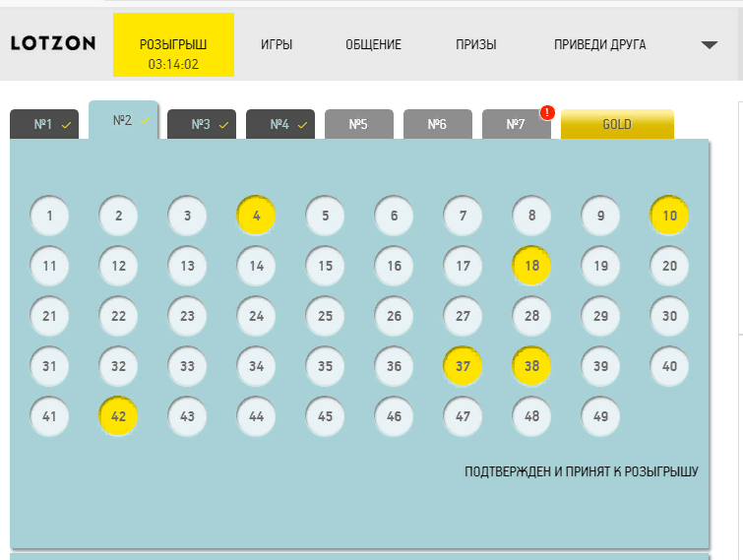Pick number ball 3
This screenshot has height=560, width=743.
[187, 216]
